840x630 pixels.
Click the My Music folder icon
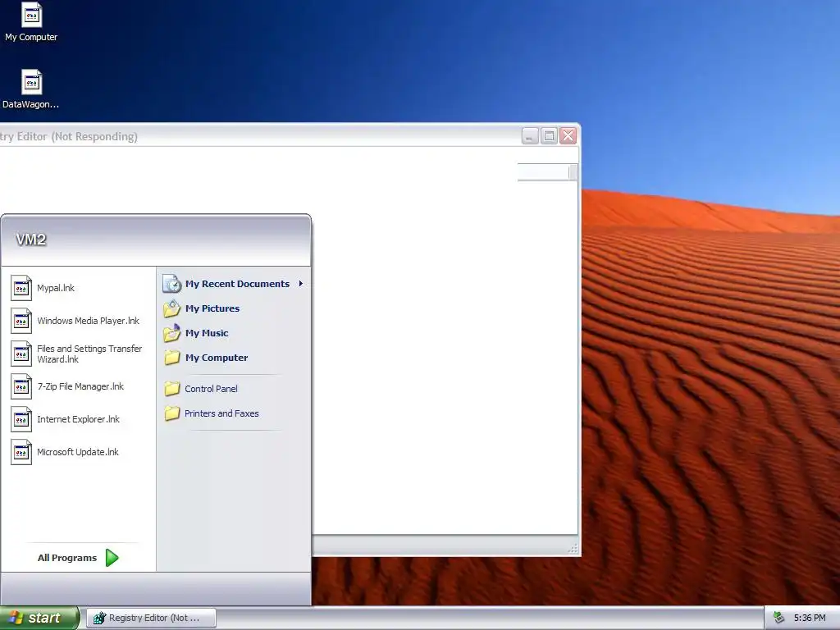[x=172, y=333]
